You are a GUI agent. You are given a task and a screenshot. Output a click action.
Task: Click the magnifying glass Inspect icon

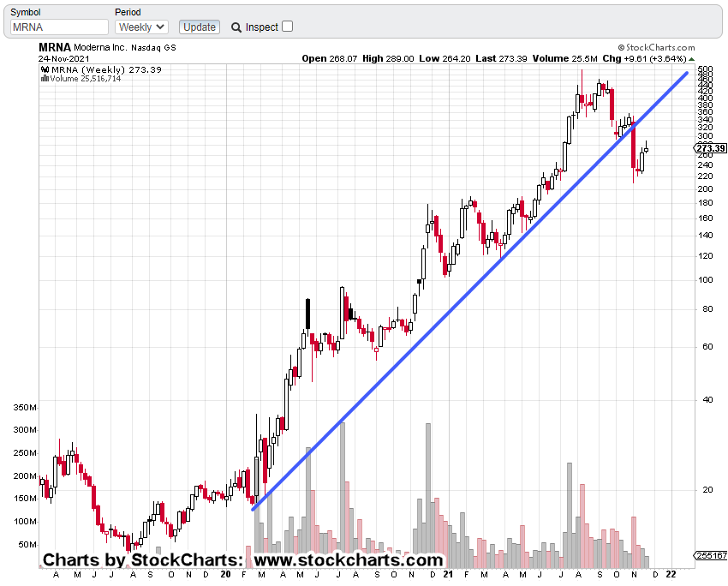236,27
